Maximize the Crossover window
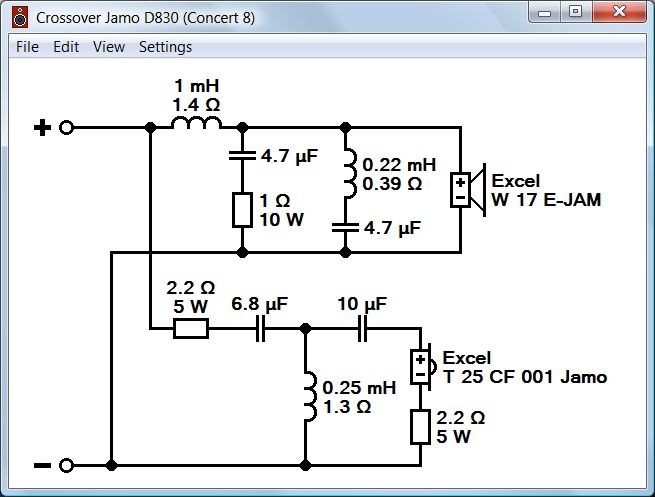655x497 pixels. click(x=576, y=12)
